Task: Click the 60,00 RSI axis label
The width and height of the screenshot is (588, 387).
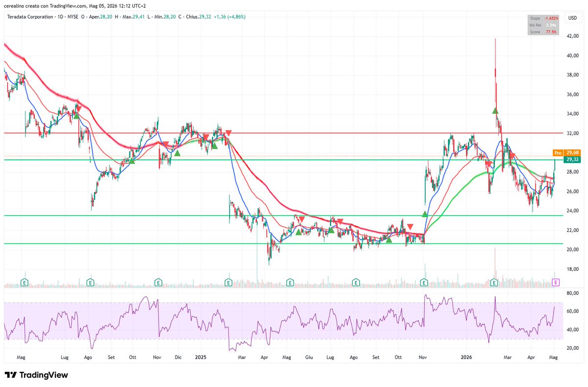Action: click(572, 311)
